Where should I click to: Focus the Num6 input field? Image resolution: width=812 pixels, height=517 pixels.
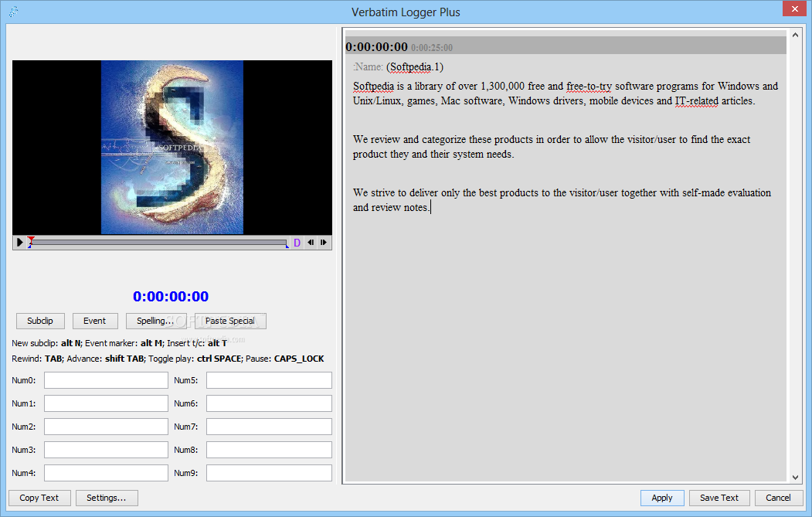pyautogui.click(x=269, y=403)
